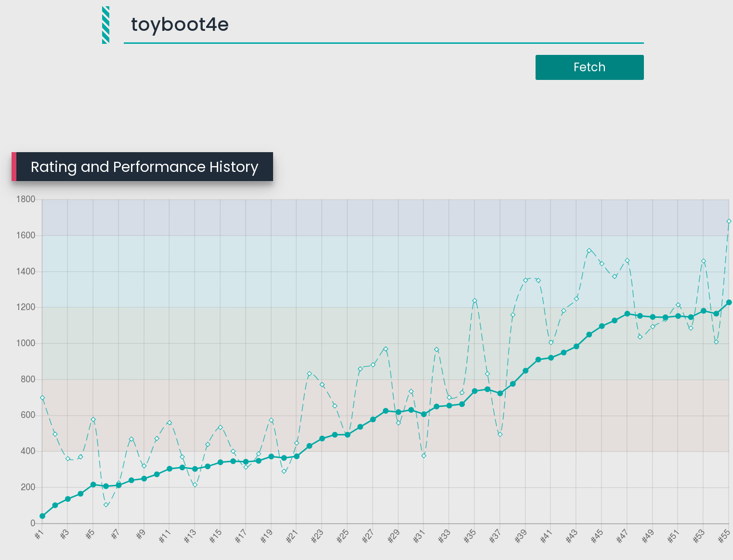Click the performance peak diamond at #44
The width and height of the screenshot is (733, 560).
(589, 250)
